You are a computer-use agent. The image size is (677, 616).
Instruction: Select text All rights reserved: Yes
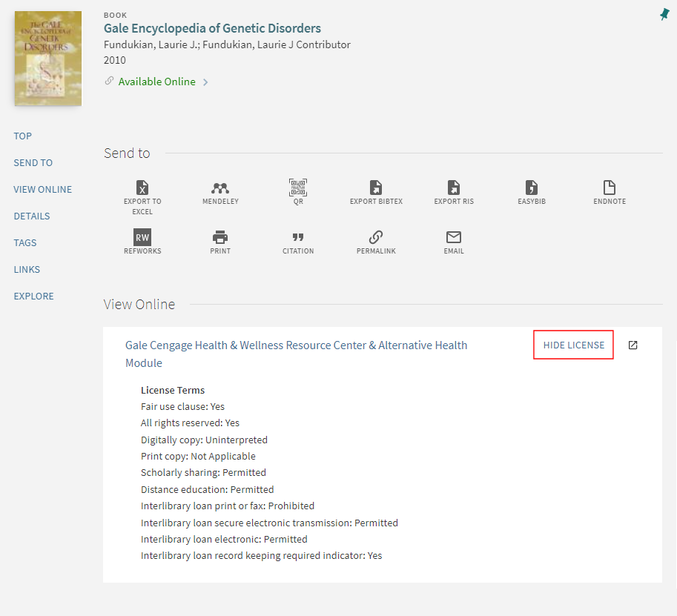pos(190,423)
